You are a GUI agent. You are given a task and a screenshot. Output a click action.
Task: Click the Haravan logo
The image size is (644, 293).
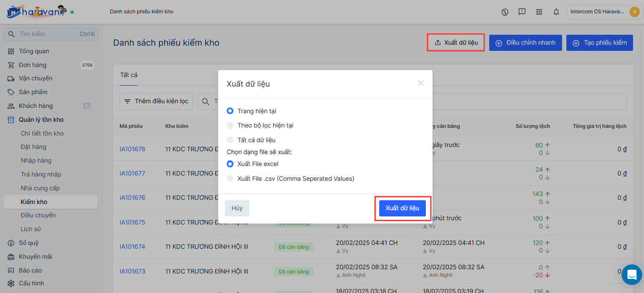coord(36,12)
